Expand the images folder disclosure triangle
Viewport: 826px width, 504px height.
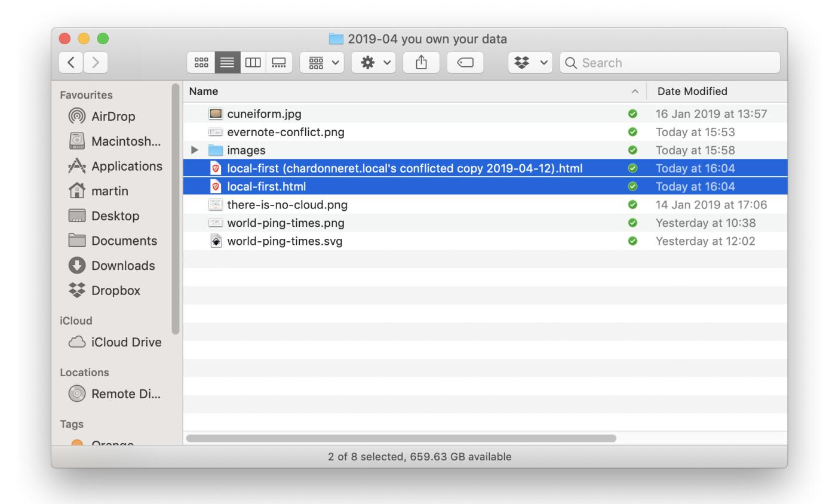(x=195, y=150)
